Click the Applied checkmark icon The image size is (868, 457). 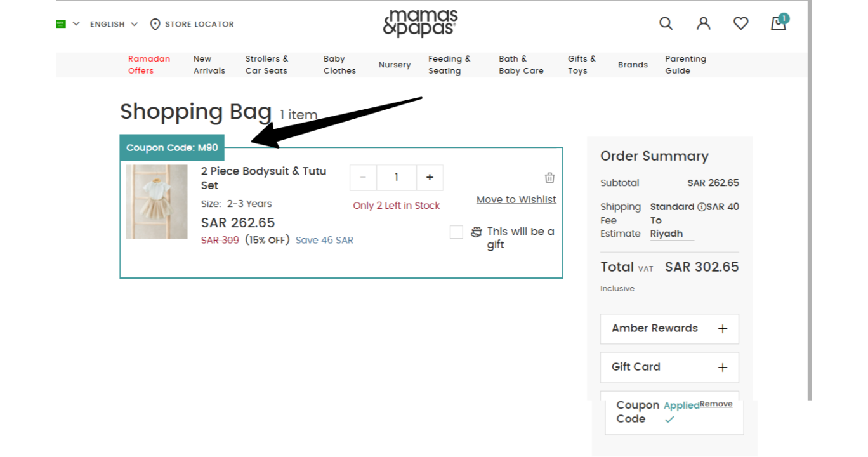click(670, 420)
